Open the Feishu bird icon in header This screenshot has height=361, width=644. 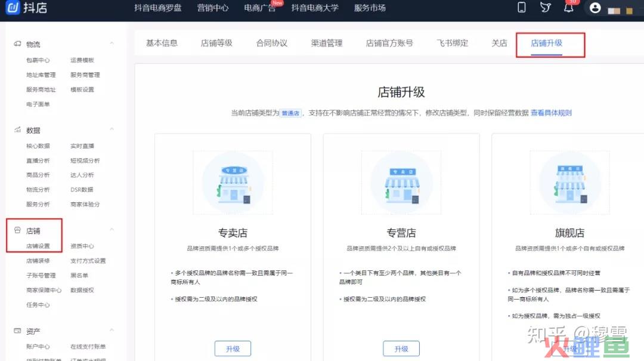click(545, 7)
